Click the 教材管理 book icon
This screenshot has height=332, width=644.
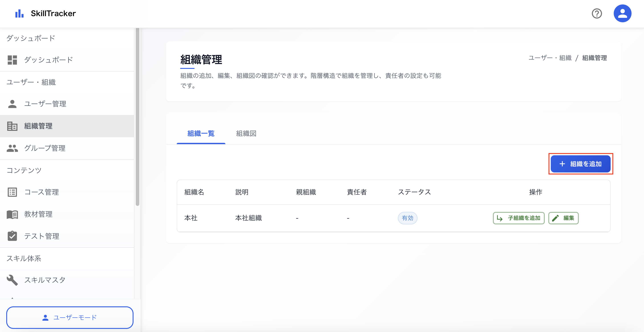coord(12,214)
